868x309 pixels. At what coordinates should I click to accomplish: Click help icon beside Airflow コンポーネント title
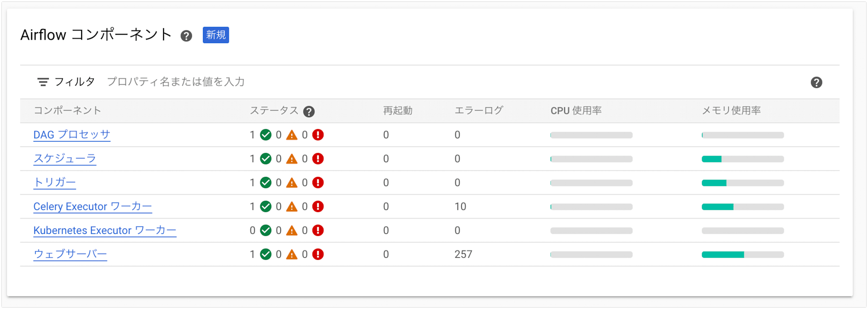(186, 36)
